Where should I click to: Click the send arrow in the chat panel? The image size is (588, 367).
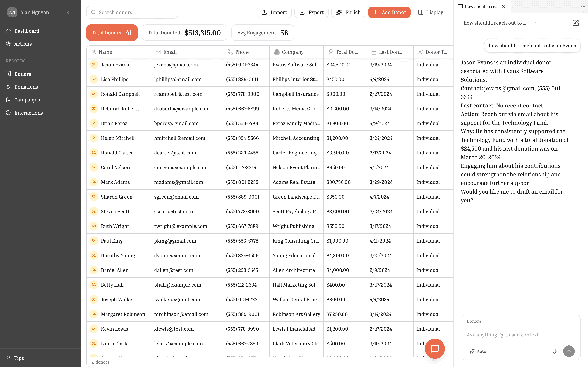pyautogui.click(x=569, y=351)
